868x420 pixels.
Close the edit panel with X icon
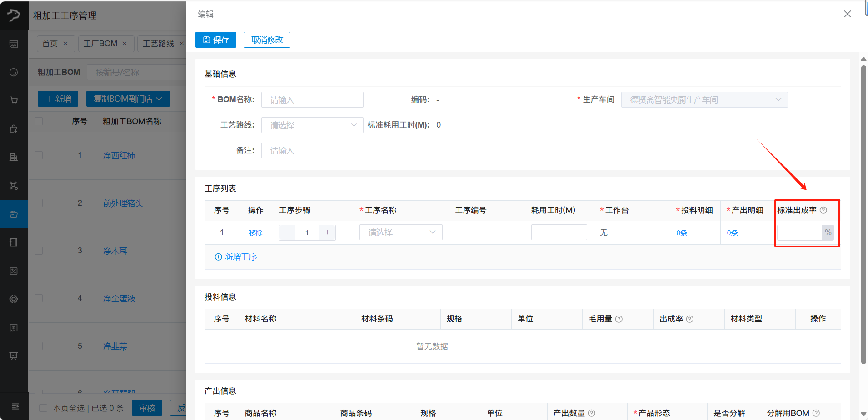[848, 14]
